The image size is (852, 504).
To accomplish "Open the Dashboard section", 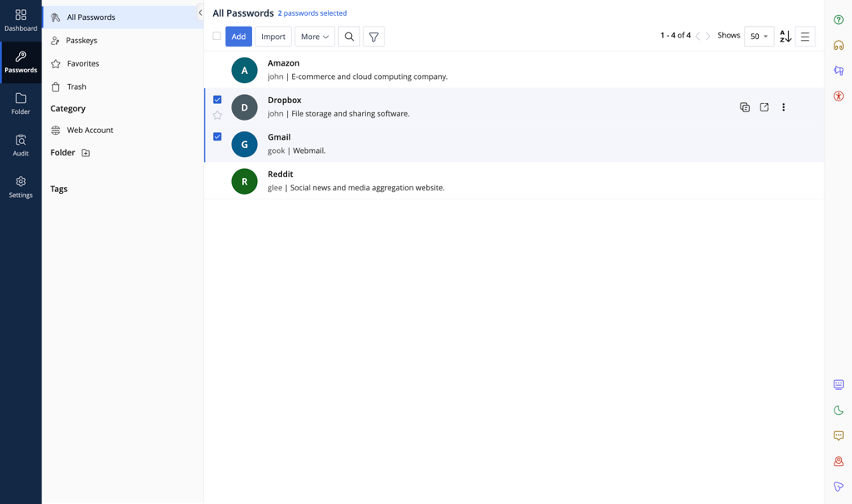I will (21, 21).
